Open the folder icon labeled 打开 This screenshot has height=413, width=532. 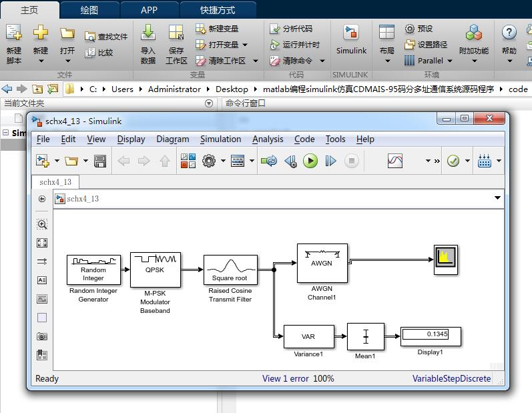click(x=67, y=33)
